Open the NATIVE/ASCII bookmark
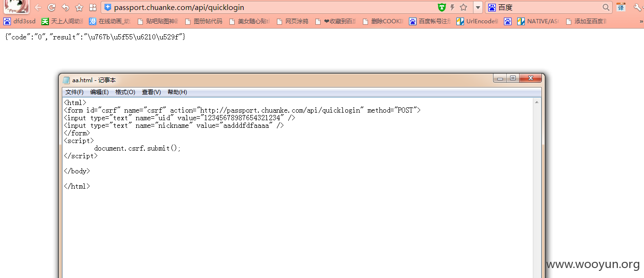 point(538,21)
